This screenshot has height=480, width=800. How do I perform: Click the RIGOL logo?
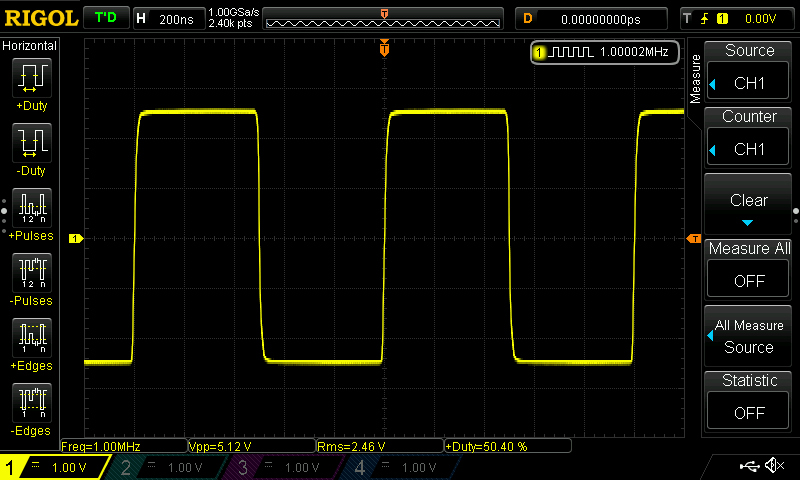pos(39,18)
